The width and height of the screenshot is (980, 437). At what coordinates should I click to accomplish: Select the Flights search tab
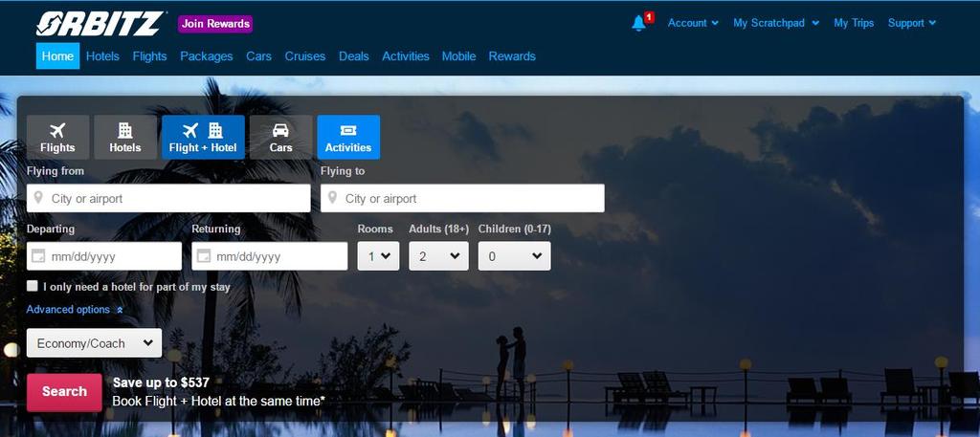tap(57, 138)
